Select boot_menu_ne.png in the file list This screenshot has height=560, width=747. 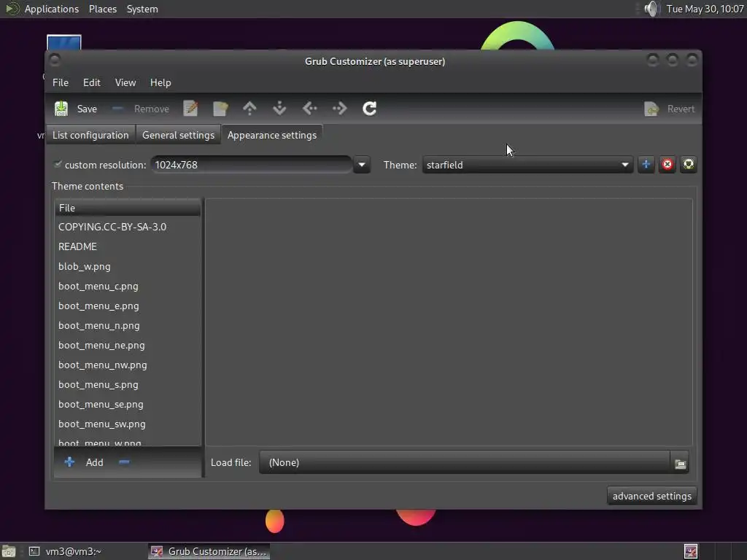click(128, 345)
